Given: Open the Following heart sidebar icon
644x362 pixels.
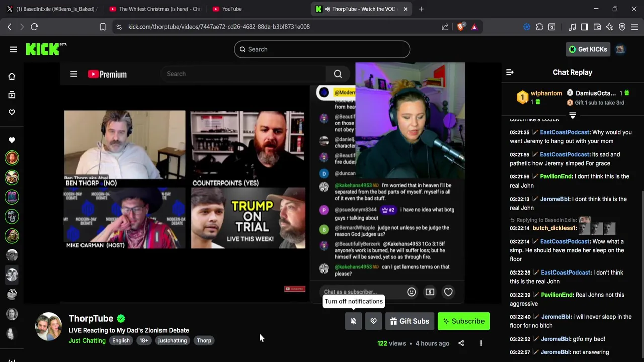Looking at the screenshot, I should [12, 112].
